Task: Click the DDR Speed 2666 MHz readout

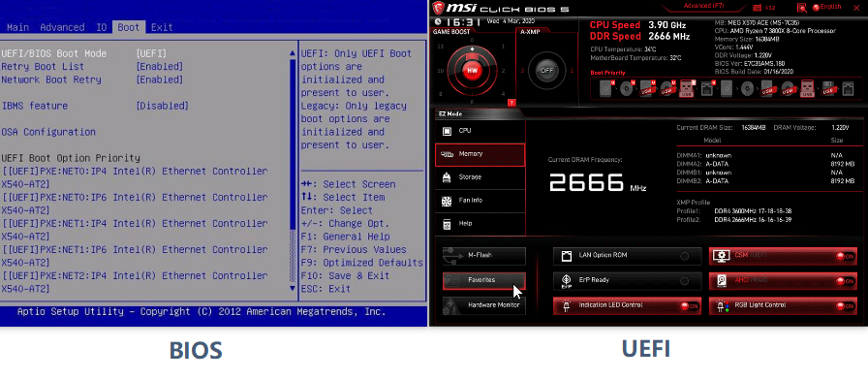Action: [639, 37]
